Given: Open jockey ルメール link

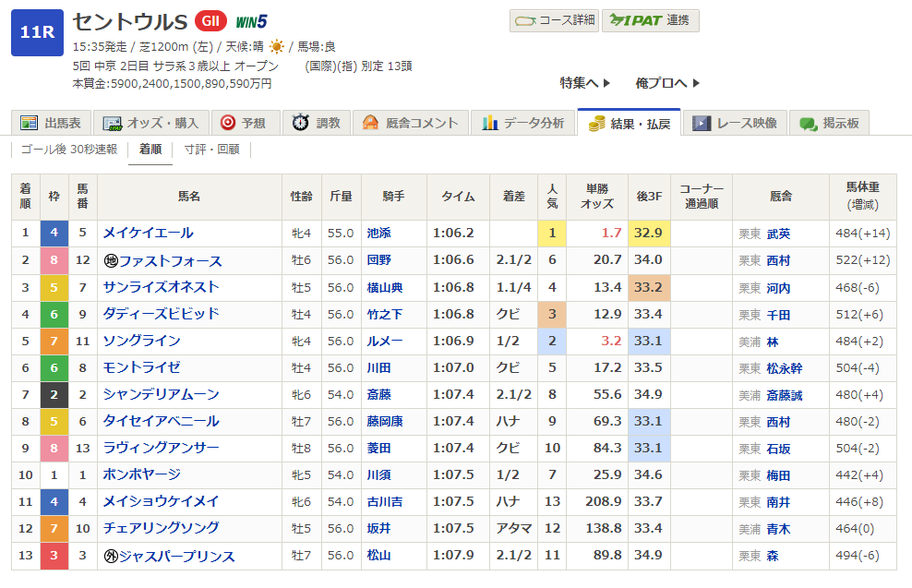Looking at the screenshot, I should (384, 342).
